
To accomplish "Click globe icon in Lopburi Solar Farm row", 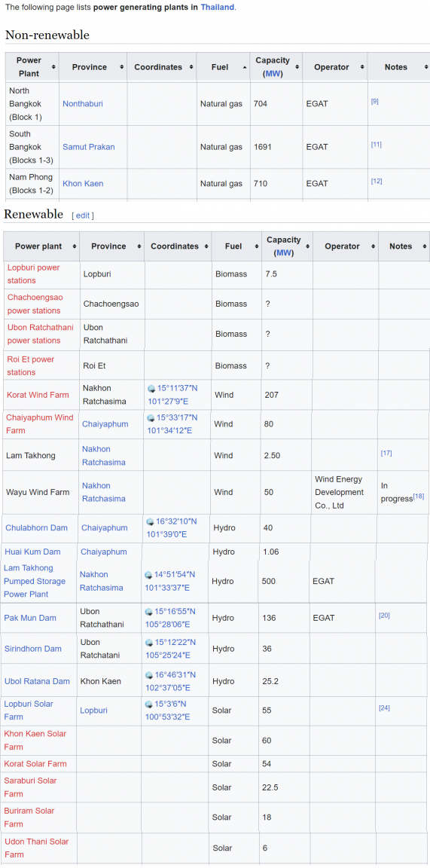I will click(148, 704).
